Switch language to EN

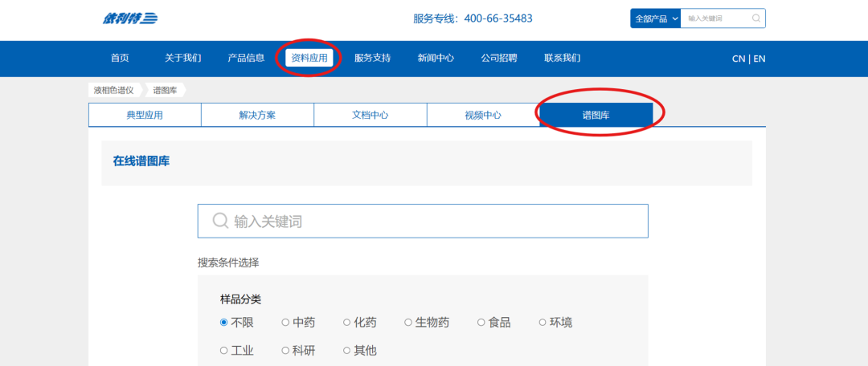[759, 59]
